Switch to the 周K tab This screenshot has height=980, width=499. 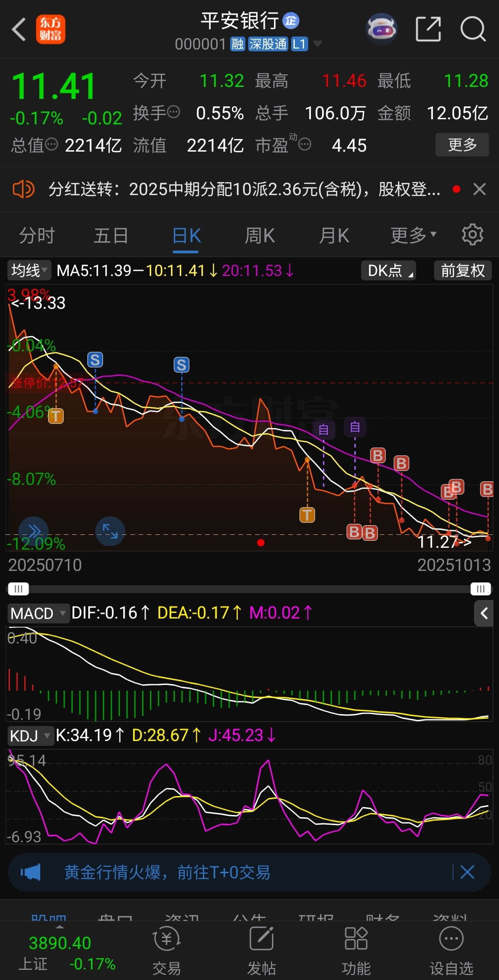tap(260, 235)
